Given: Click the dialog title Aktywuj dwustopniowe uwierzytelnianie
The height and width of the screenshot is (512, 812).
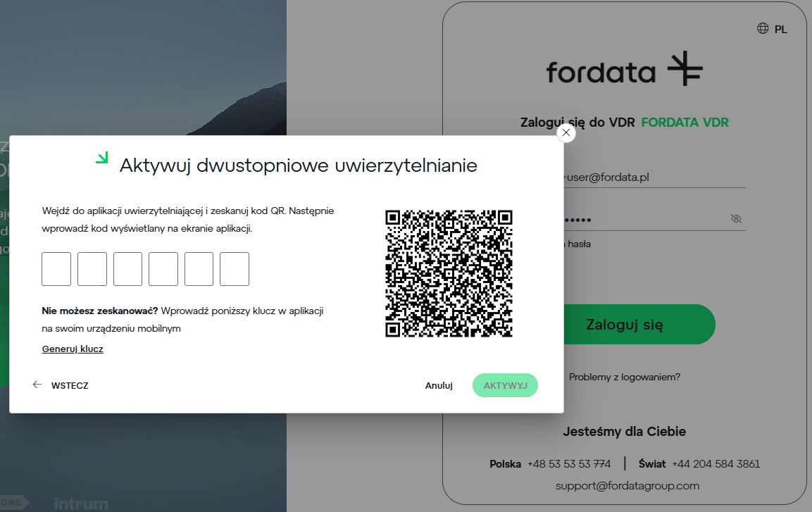Looking at the screenshot, I should (299, 166).
